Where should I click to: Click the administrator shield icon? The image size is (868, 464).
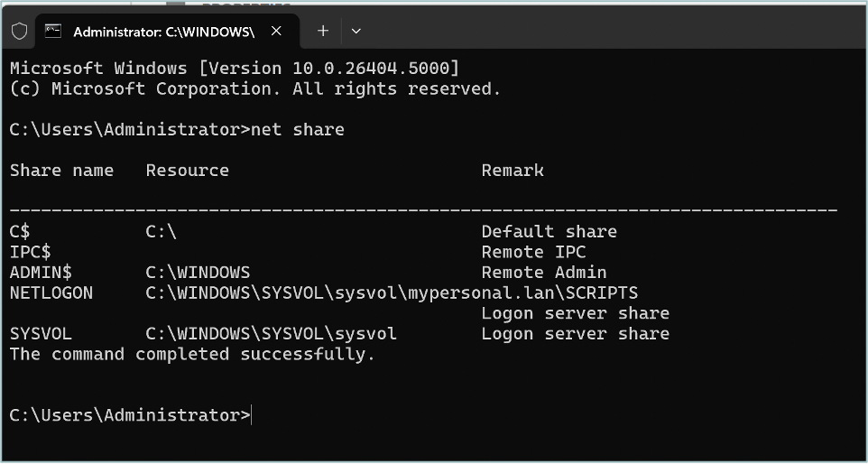tap(19, 32)
